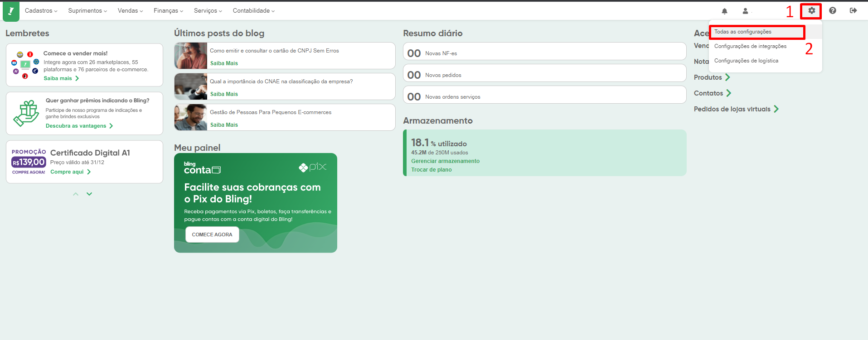The height and width of the screenshot is (340, 868).
Task: Click arrow after Descubra as vantagens
Action: (x=111, y=126)
